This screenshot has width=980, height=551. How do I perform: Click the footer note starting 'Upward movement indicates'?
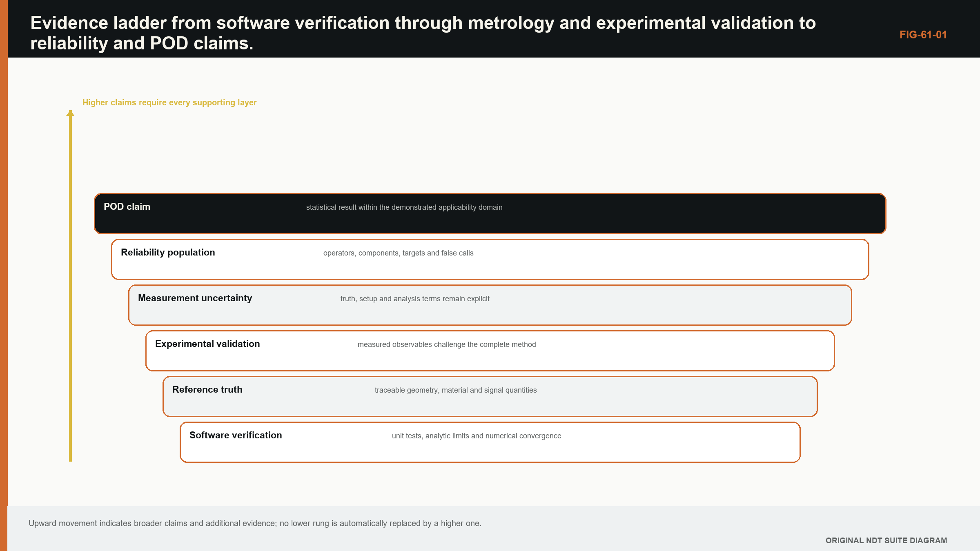click(255, 523)
